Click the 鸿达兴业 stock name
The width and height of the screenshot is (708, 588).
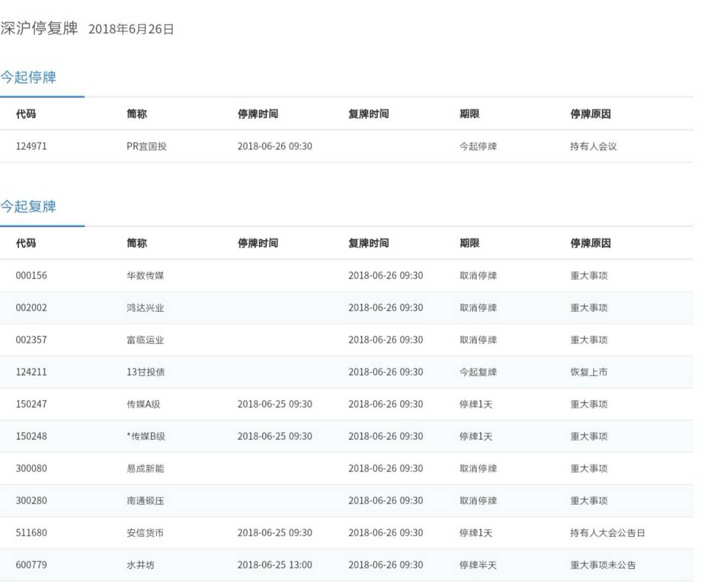tap(145, 308)
